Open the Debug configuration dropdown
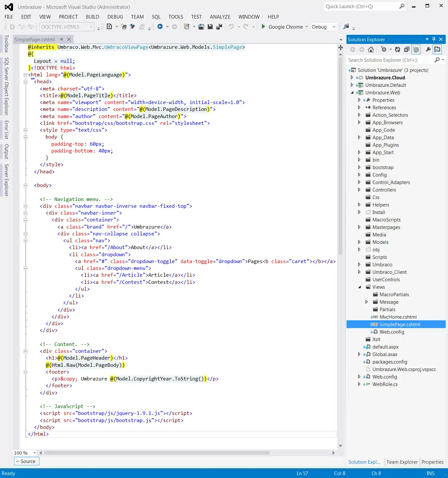 point(324,27)
